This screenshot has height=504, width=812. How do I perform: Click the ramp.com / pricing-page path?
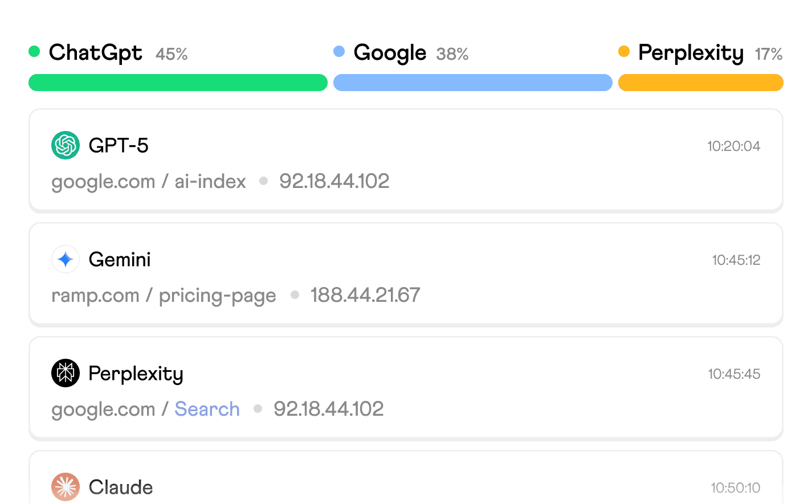pyautogui.click(x=164, y=296)
